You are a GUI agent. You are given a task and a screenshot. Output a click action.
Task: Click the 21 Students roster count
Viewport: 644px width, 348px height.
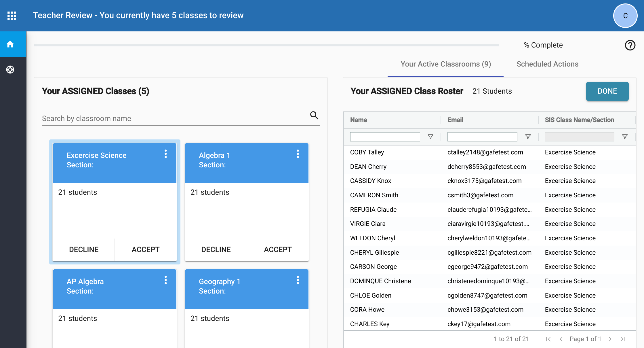click(x=492, y=91)
